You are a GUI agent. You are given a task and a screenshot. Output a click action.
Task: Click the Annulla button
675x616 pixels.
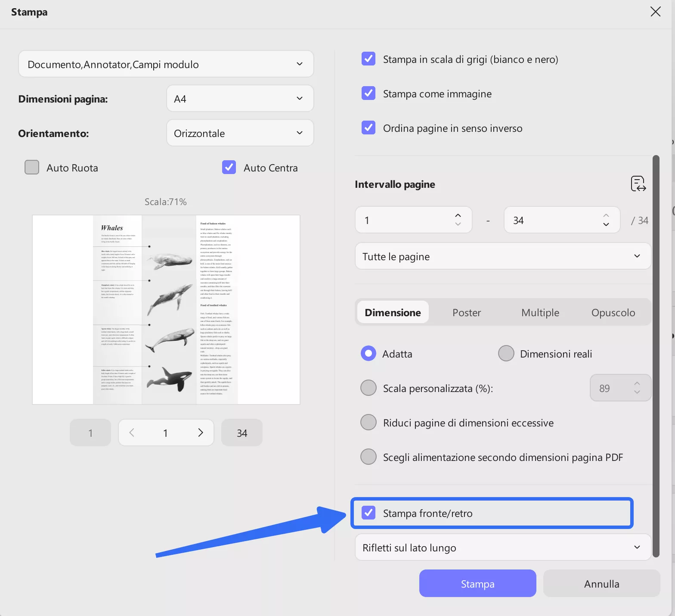[601, 584]
